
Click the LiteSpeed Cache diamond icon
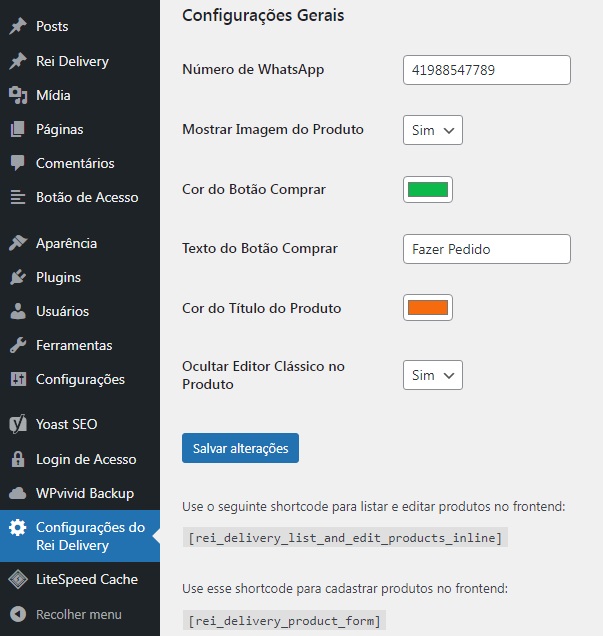coord(18,579)
